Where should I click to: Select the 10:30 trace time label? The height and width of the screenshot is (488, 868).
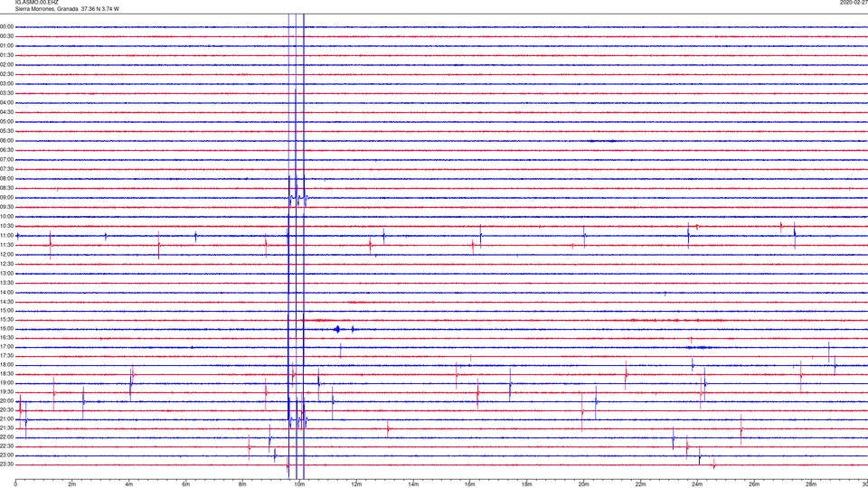[6, 226]
